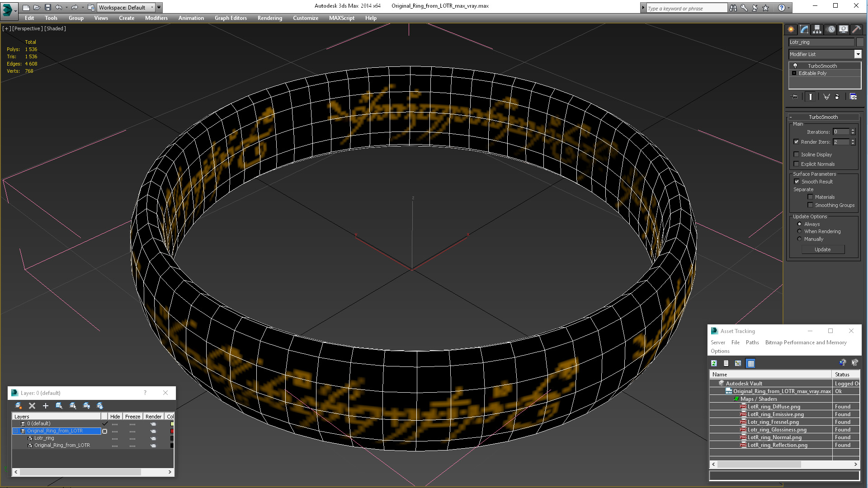Expand the Editable Poly sub-objects
868x488 pixels.
[x=794, y=73]
